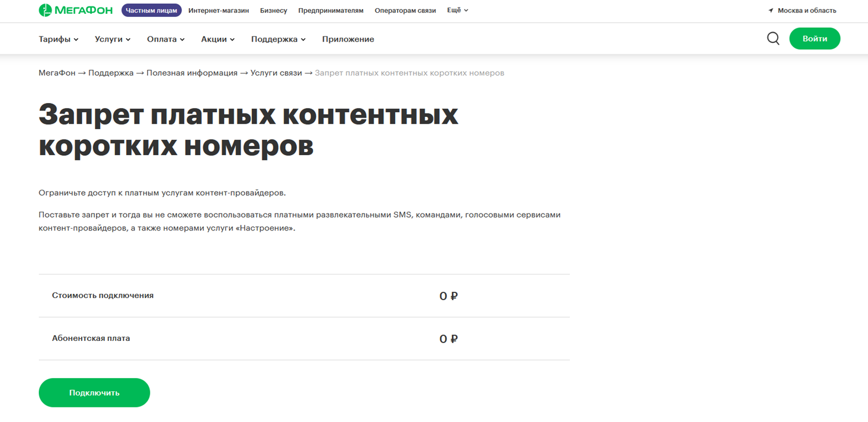Open the Ещё dropdown in the top bar
This screenshot has height=422, width=868.
pyautogui.click(x=458, y=10)
